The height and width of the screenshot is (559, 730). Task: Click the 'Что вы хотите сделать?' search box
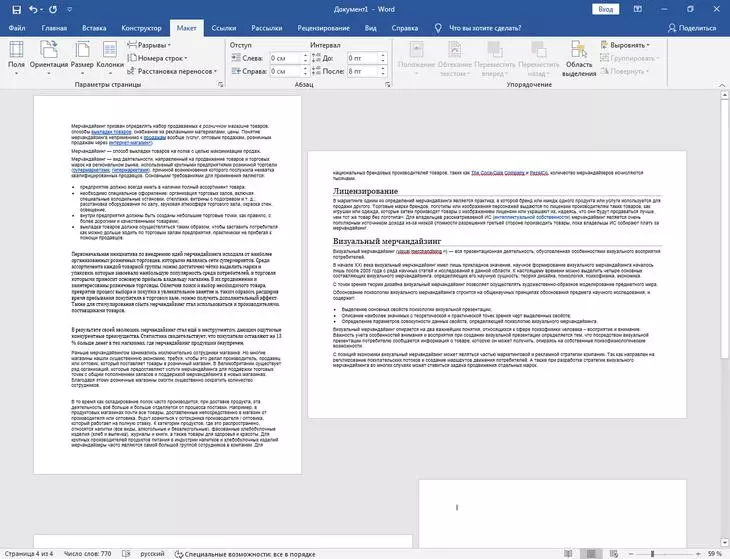point(485,28)
